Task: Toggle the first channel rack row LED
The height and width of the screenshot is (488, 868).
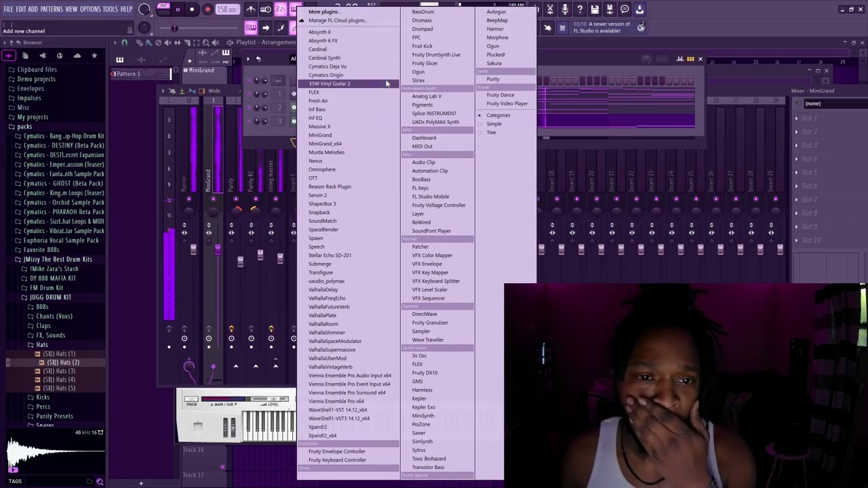Action: [x=249, y=81]
